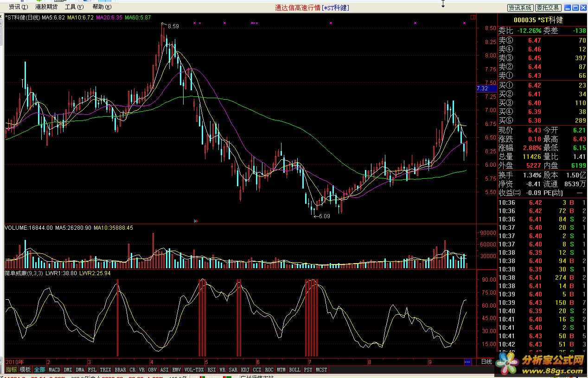Select the OBV indicator
This screenshot has width=588, height=378.
point(153,370)
